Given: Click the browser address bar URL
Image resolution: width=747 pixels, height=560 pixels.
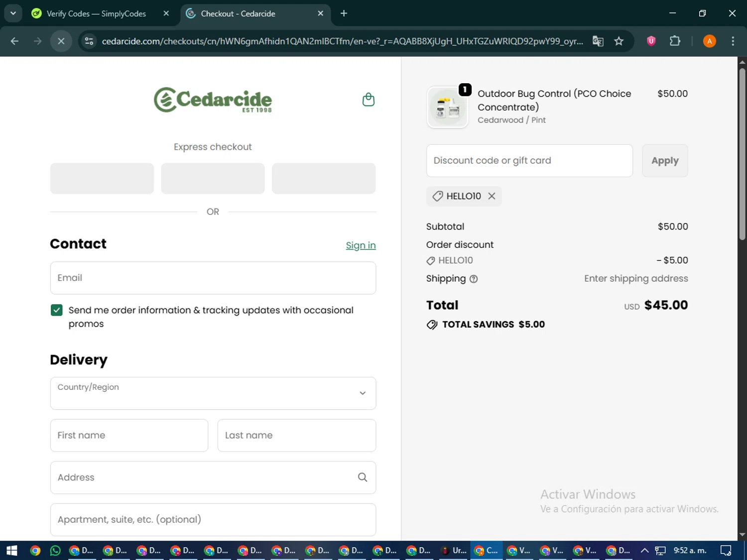Looking at the screenshot, I should 342,41.
